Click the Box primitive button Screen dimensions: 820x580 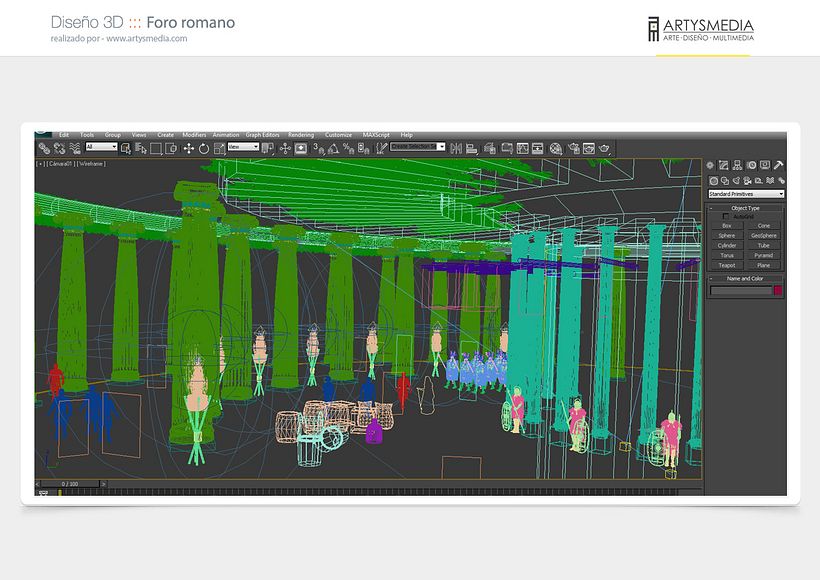(x=727, y=226)
